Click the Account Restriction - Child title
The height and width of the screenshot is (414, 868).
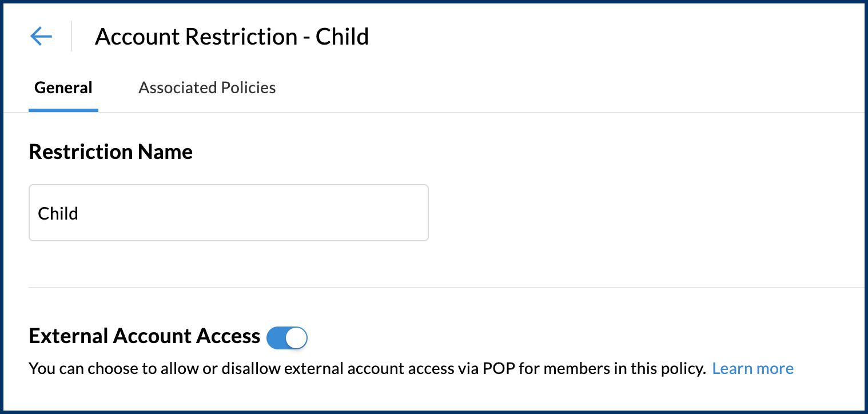pos(232,37)
